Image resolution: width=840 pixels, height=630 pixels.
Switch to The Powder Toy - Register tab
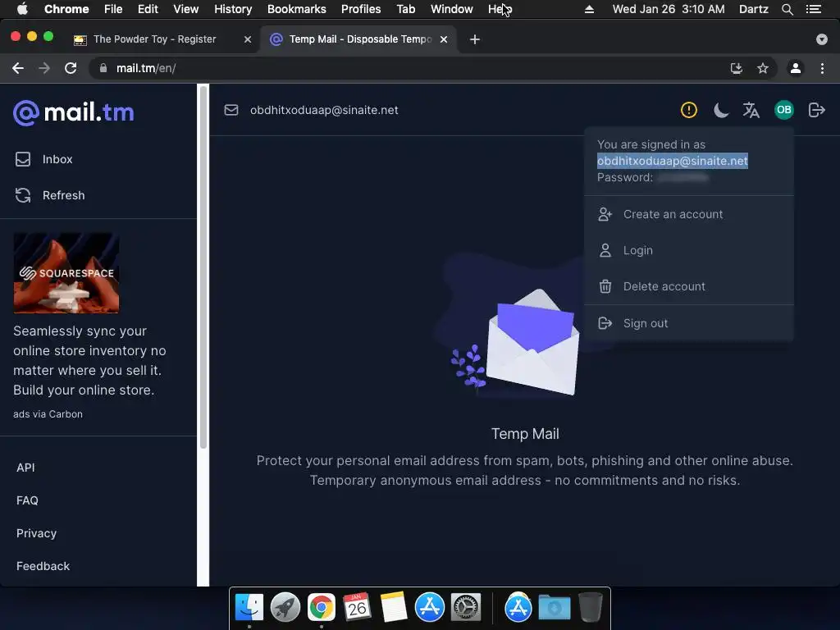click(x=154, y=39)
